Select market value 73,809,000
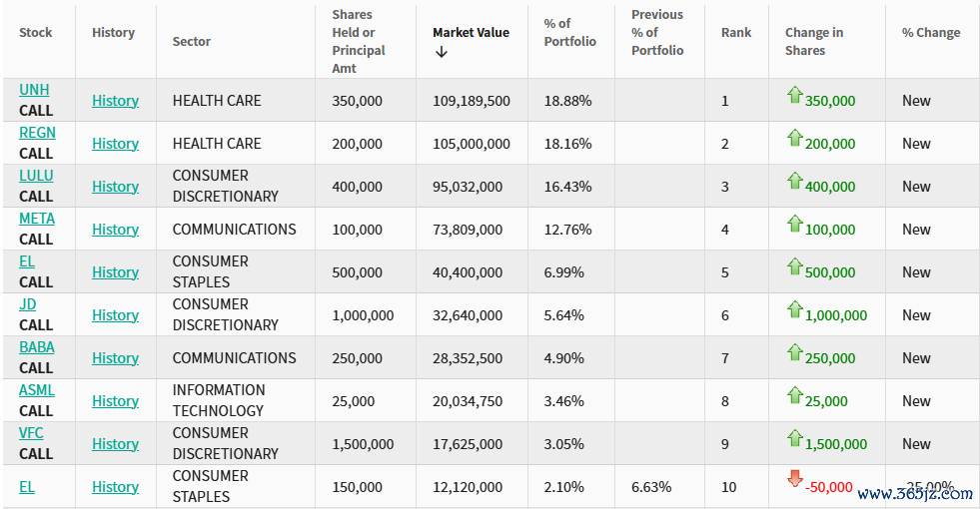The width and height of the screenshot is (980, 509). click(x=468, y=230)
